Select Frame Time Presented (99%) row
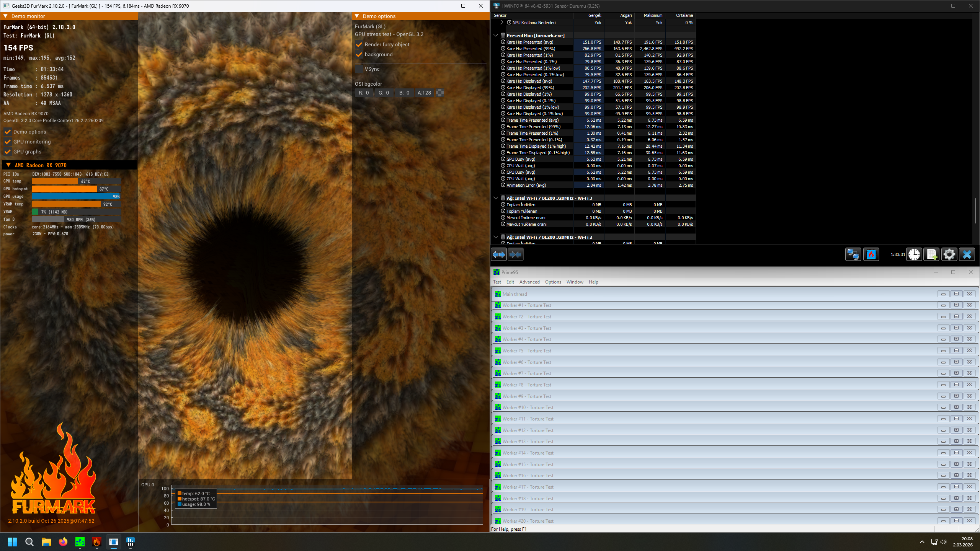The width and height of the screenshot is (980, 551). tap(594, 127)
